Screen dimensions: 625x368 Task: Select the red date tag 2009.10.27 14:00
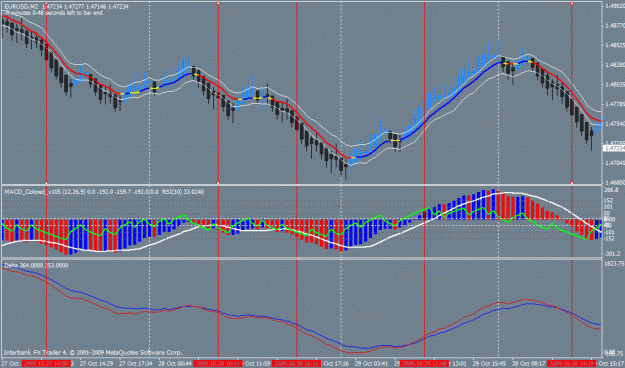pos(45,364)
